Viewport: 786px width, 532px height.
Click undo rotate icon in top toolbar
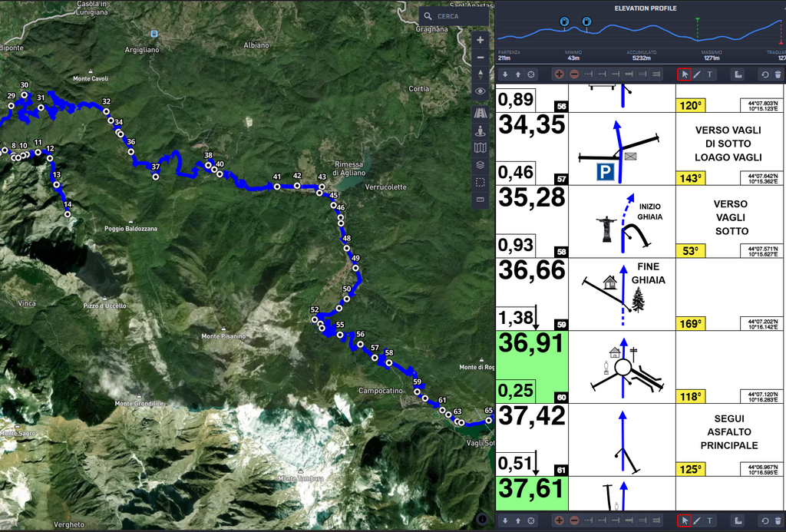[x=765, y=74]
